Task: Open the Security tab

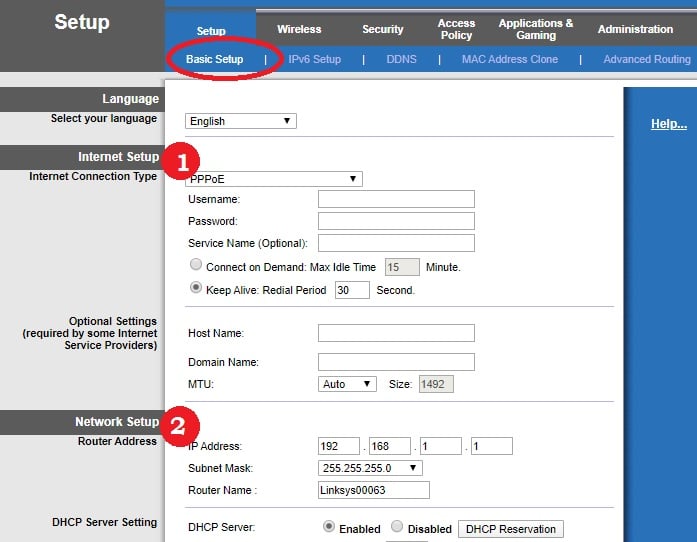Action: [383, 30]
